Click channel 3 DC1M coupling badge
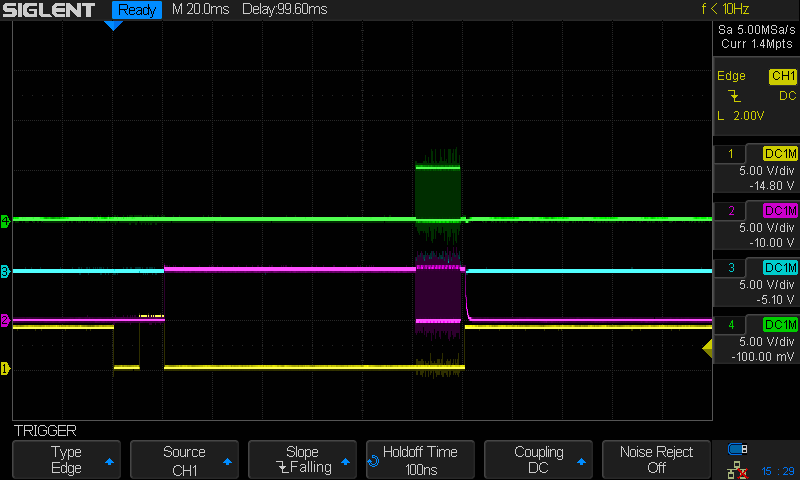The height and width of the screenshot is (480, 800). [x=780, y=268]
